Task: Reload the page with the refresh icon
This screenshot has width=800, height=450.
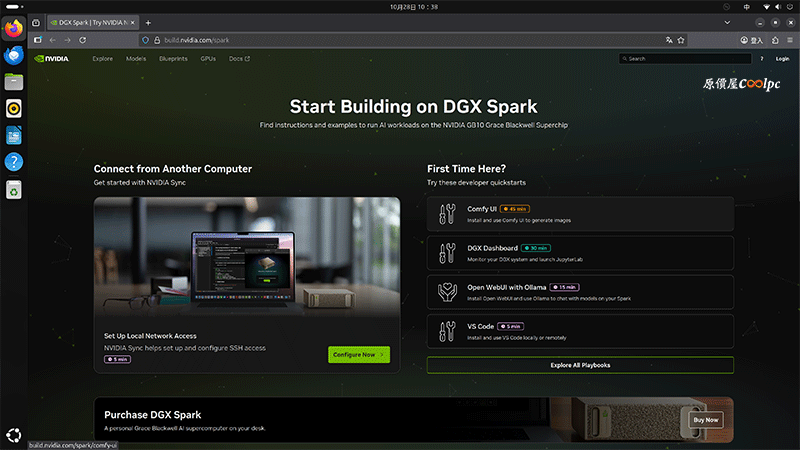Action: click(82, 40)
